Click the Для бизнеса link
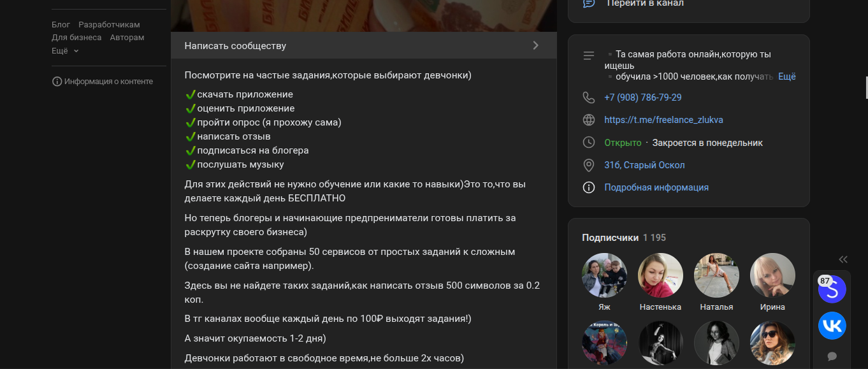Viewport: 868px width, 369px height. (76, 38)
